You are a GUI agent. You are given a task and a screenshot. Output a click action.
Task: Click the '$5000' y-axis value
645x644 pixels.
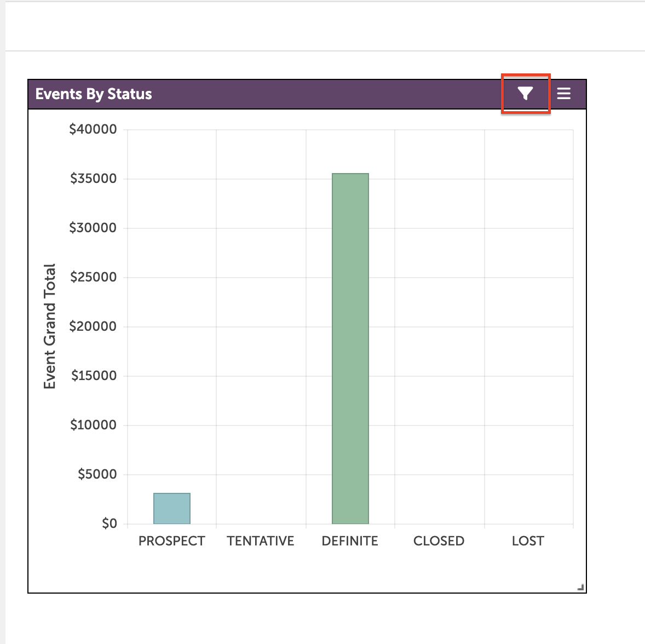(x=97, y=474)
